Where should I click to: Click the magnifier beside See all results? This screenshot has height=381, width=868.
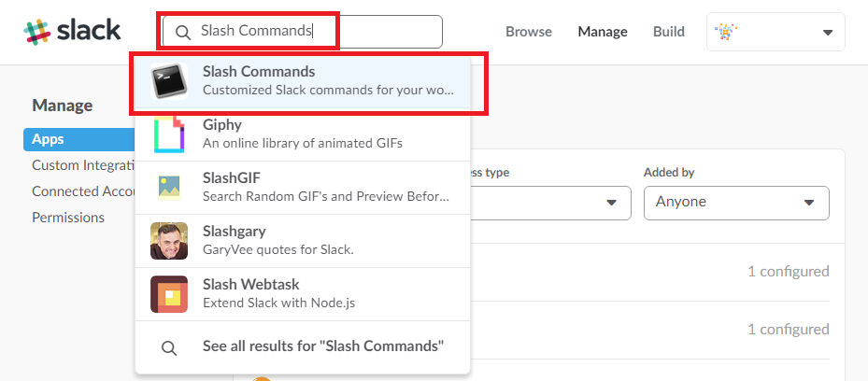[169, 347]
